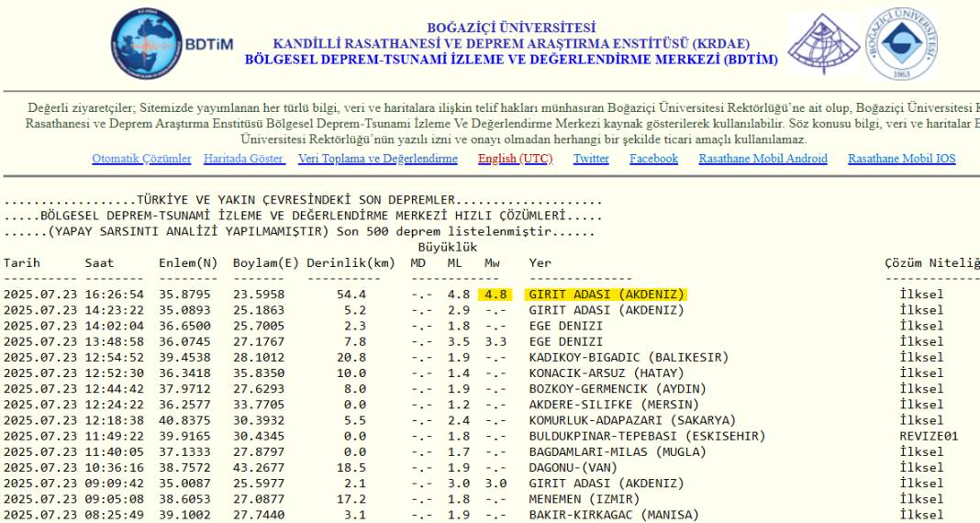Viewport: 980px width, 523px height.
Task: Click Mw value 3.3 in Ege Denizi row
Action: [495, 342]
